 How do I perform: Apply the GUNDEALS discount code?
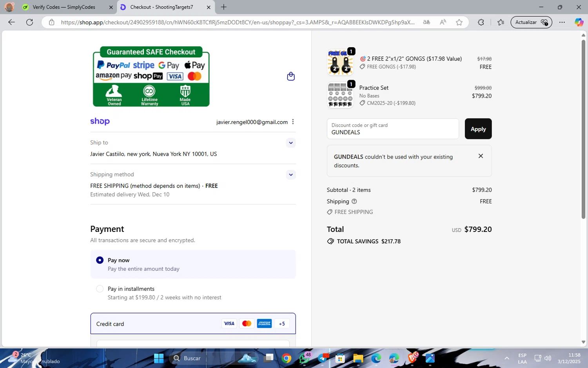click(478, 129)
